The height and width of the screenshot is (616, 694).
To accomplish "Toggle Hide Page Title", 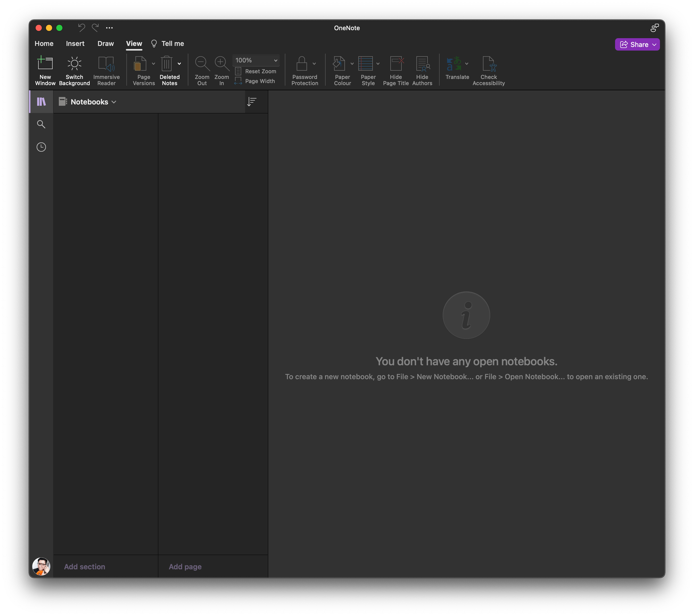I will pyautogui.click(x=396, y=64).
